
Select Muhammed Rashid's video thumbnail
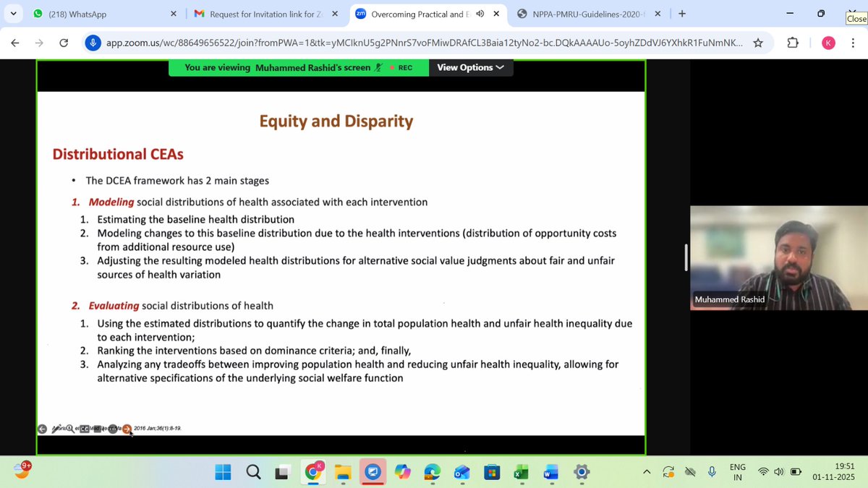pos(779,257)
